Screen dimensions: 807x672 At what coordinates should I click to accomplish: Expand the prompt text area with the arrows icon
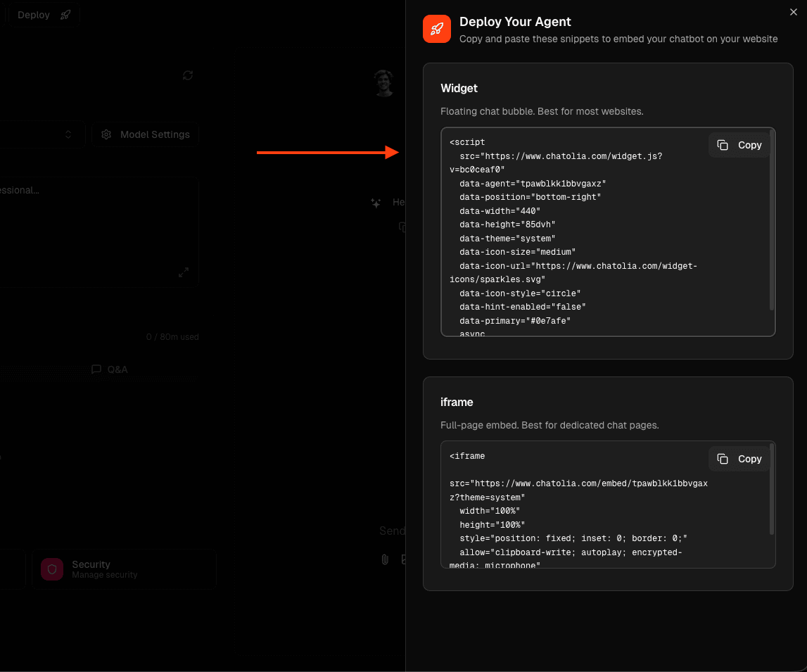click(184, 272)
